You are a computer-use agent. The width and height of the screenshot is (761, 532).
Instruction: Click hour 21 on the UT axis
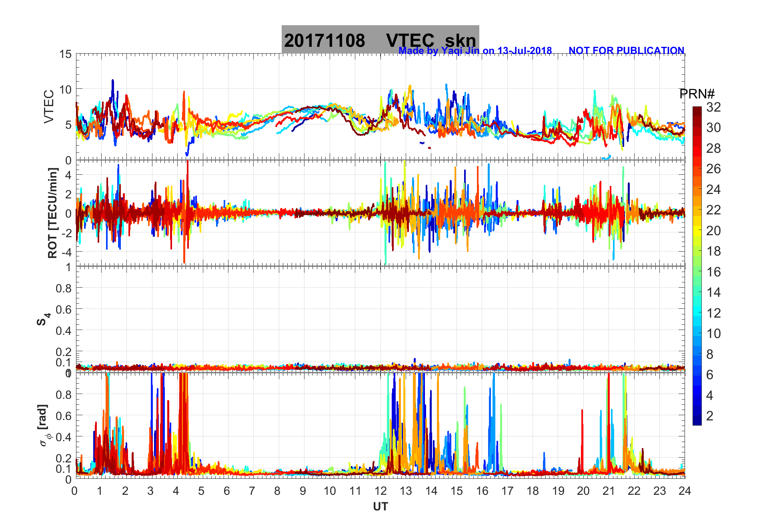point(609,491)
